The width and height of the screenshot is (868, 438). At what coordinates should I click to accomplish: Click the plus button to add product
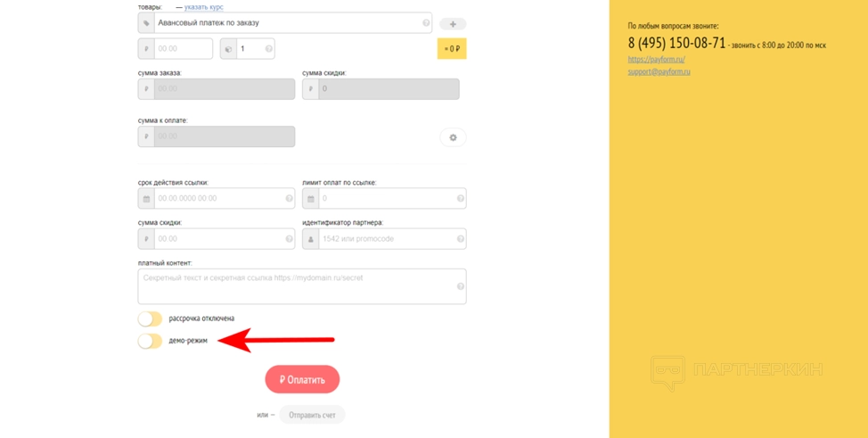pos(453,24)
